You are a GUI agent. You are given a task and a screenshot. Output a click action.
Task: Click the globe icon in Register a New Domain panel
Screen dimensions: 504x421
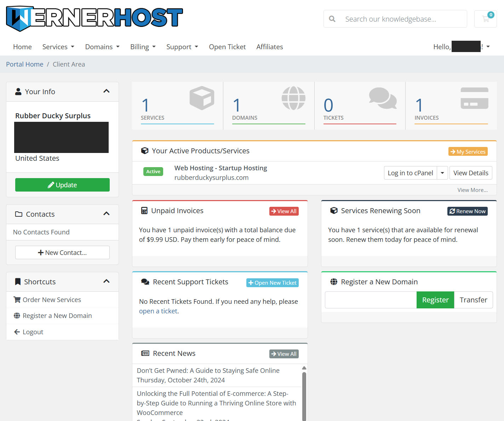334,282
